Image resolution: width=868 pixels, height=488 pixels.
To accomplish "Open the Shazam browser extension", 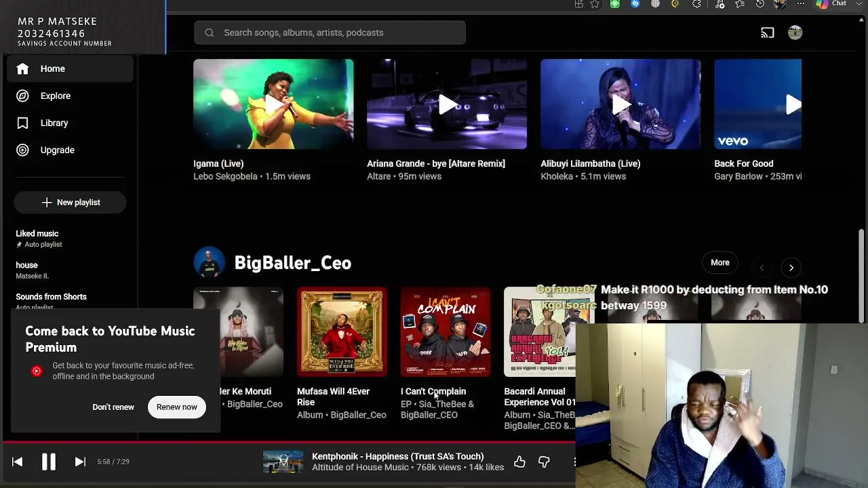I will [635, 4].
